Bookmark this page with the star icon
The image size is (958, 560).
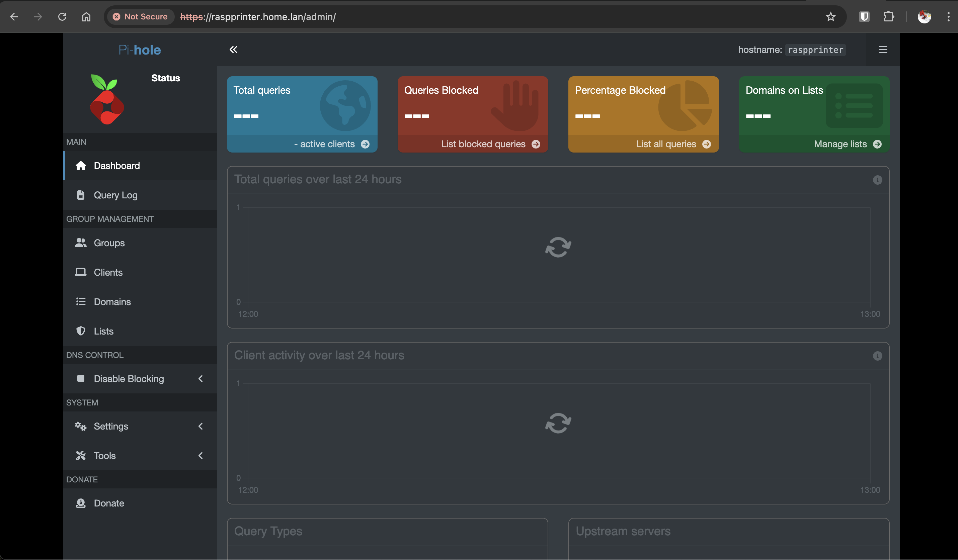click(x=830, y=17)
